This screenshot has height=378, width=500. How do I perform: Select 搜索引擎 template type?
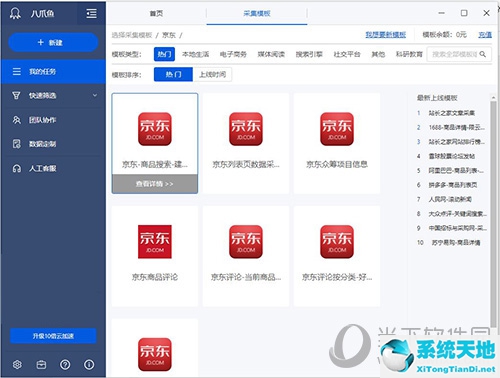coord(309,54)
